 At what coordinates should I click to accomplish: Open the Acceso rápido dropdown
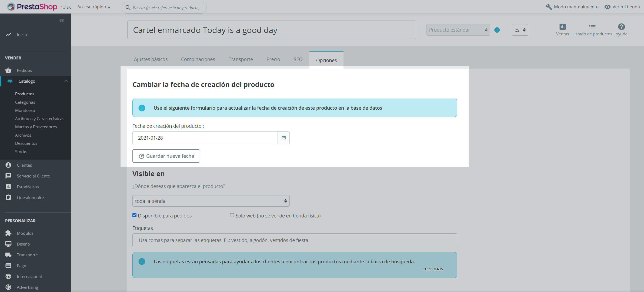click(94, 7)
